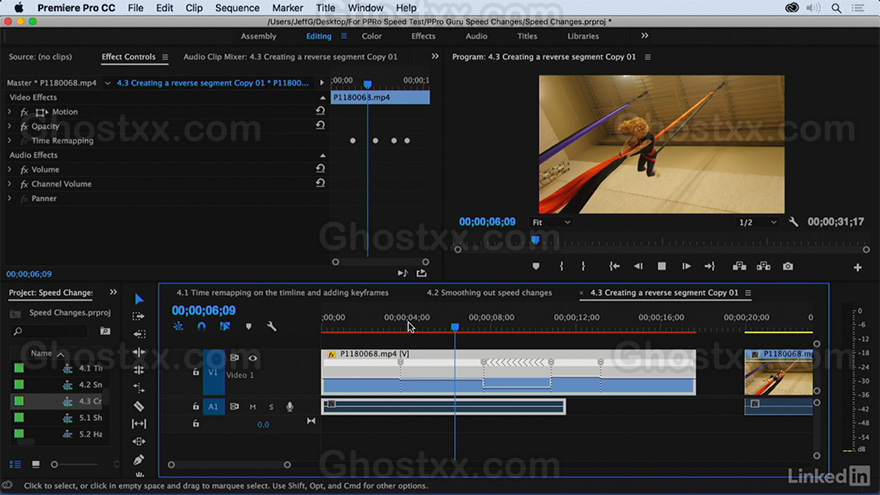
Task: Add marker button in timeline header
Action: click(249, 326)
